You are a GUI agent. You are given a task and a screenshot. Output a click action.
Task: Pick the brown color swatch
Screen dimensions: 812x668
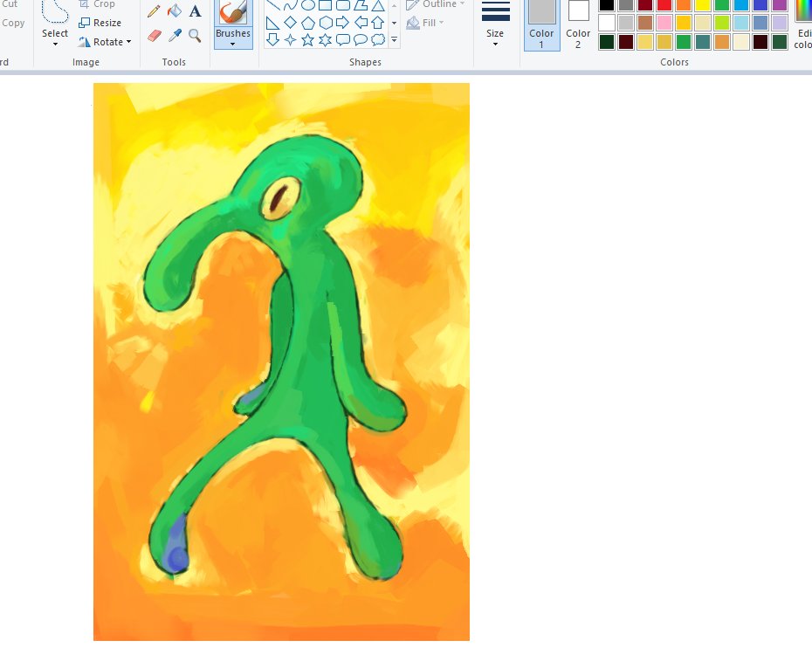(645, 23)
